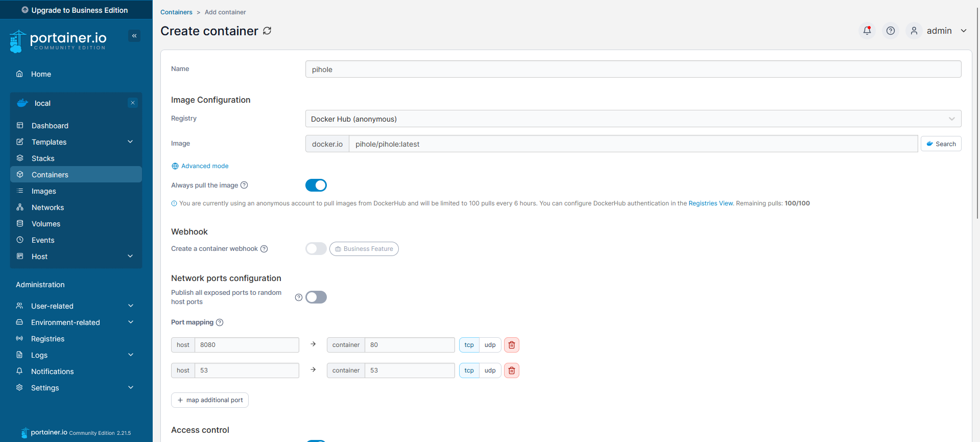Viewport: 980px width, 442px height.
Task: Open the admin user menu
Action: coord(946,31)
